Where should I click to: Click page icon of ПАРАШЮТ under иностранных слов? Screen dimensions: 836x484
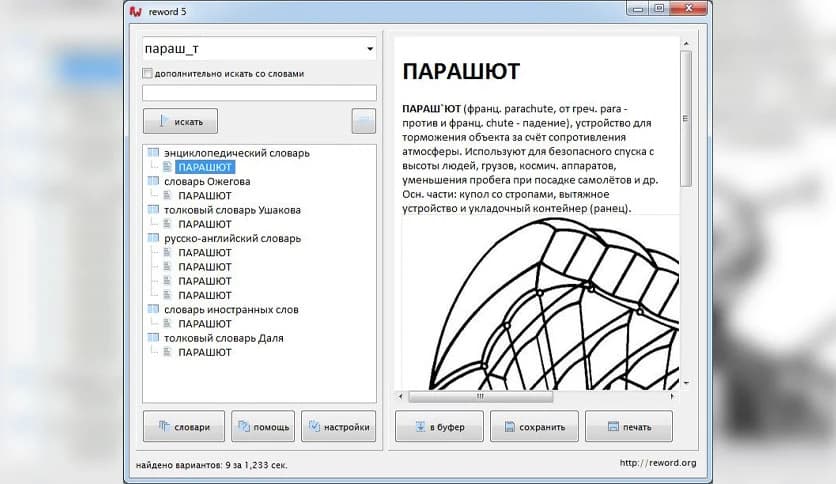pos(167,324)
